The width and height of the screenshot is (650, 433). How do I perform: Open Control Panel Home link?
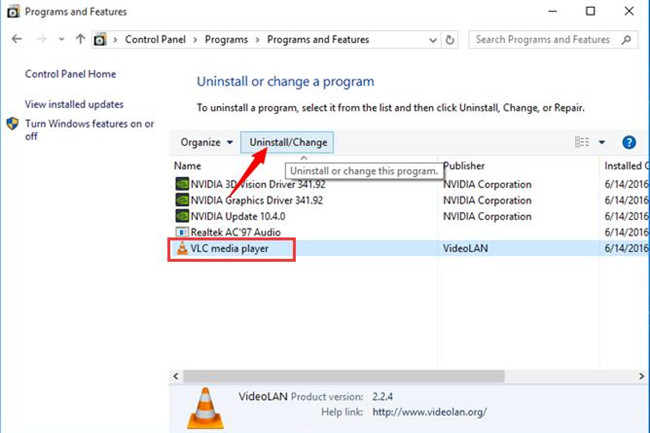click(x=70, y=74)
